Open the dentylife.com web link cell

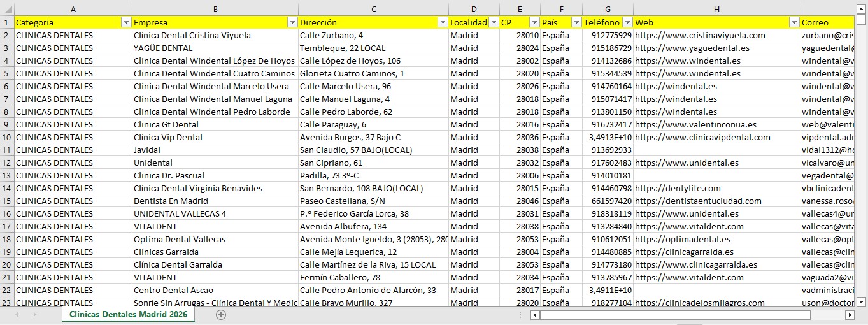(x=716, y=188)
